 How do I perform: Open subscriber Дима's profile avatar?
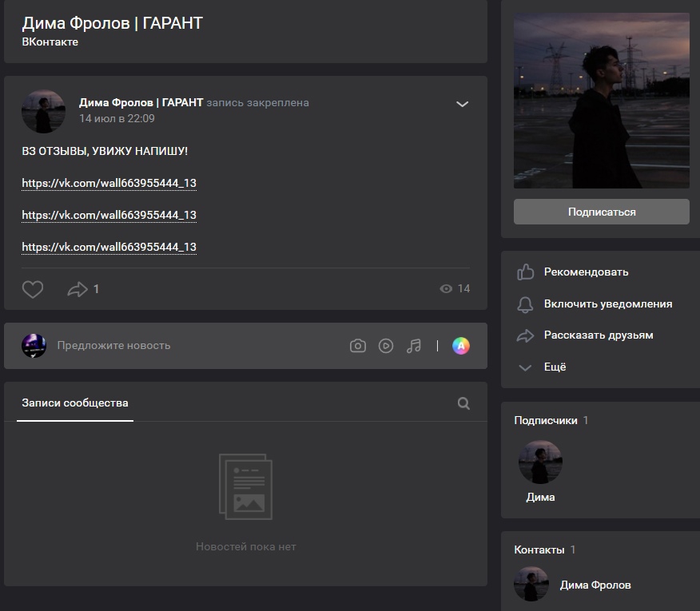[540, 462]
